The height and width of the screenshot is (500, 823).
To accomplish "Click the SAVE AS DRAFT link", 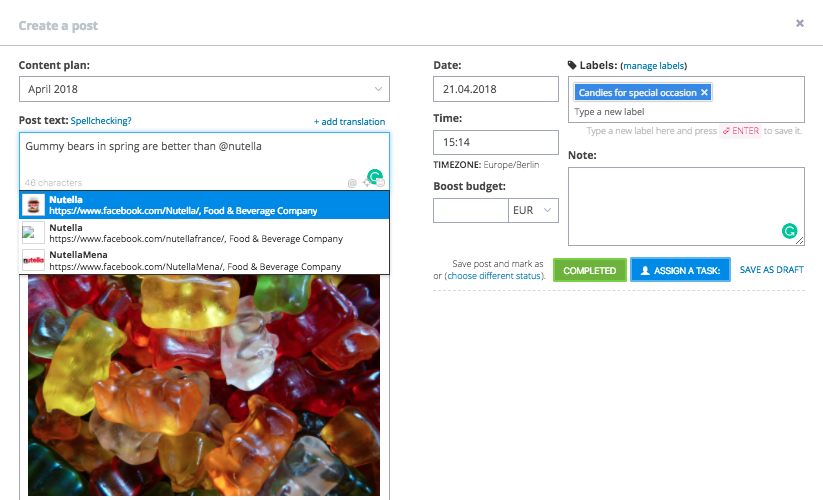I will (772, 270).
